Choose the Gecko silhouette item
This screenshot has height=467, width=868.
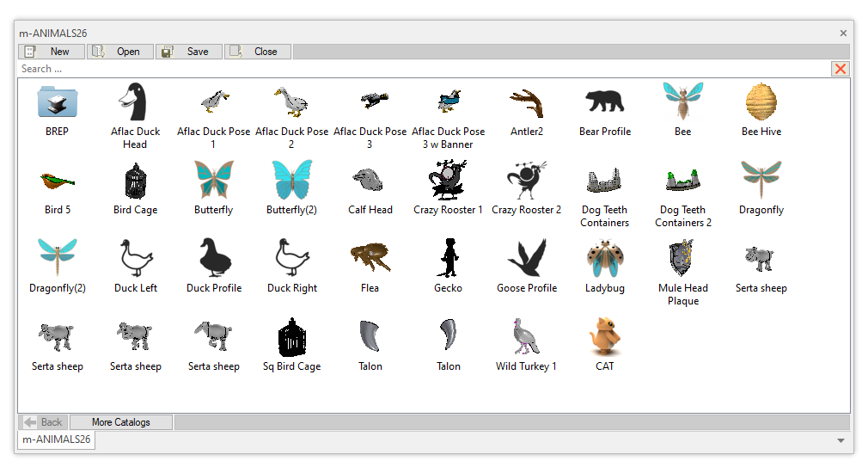(x=448, y=259)
